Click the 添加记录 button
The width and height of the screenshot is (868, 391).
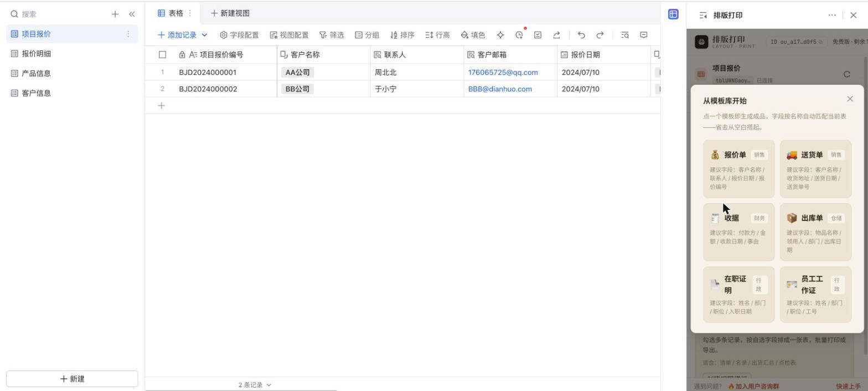[x=178, y=35]
